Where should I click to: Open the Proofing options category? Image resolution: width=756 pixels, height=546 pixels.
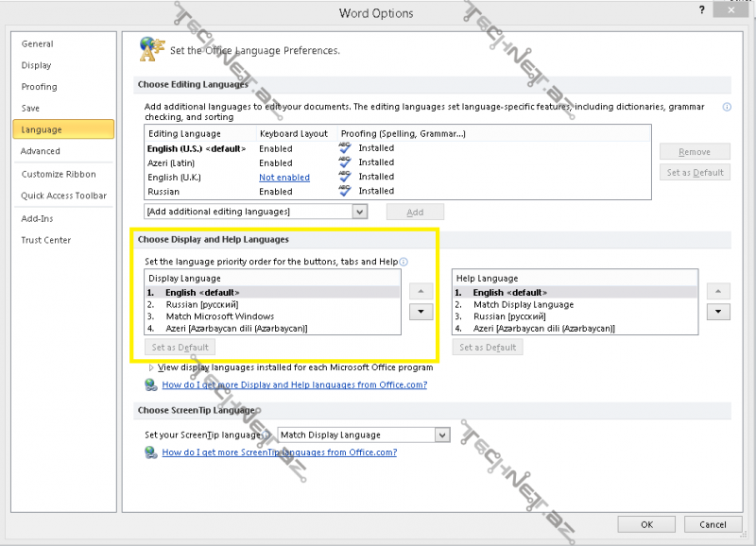[40, 87]
